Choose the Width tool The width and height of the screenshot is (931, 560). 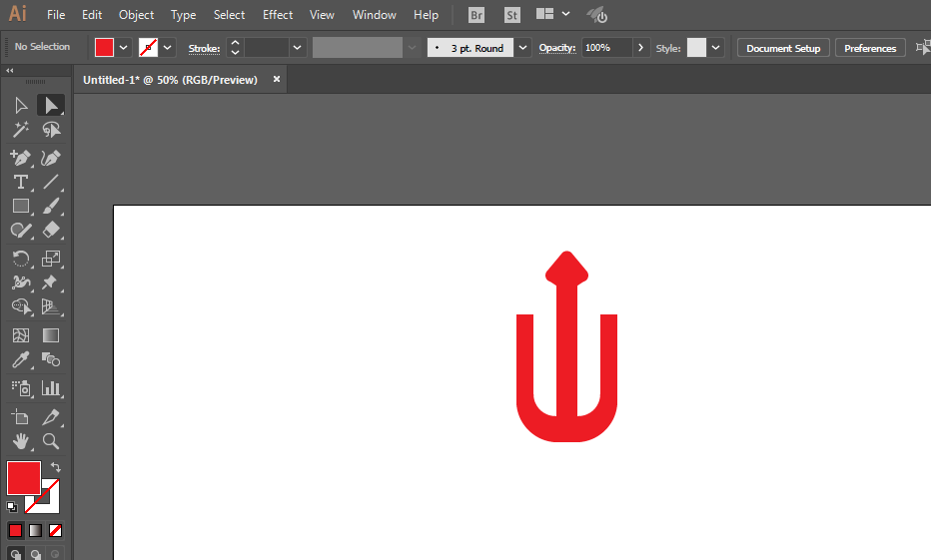21,282
